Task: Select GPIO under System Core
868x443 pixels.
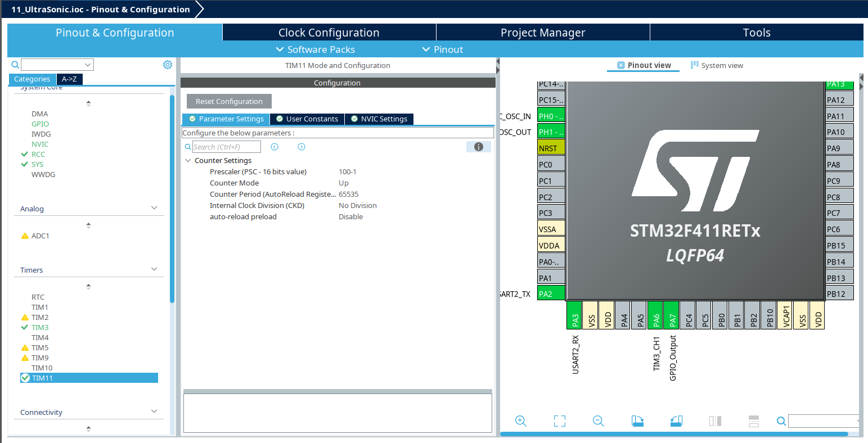Action: click(x=40, y=124)
